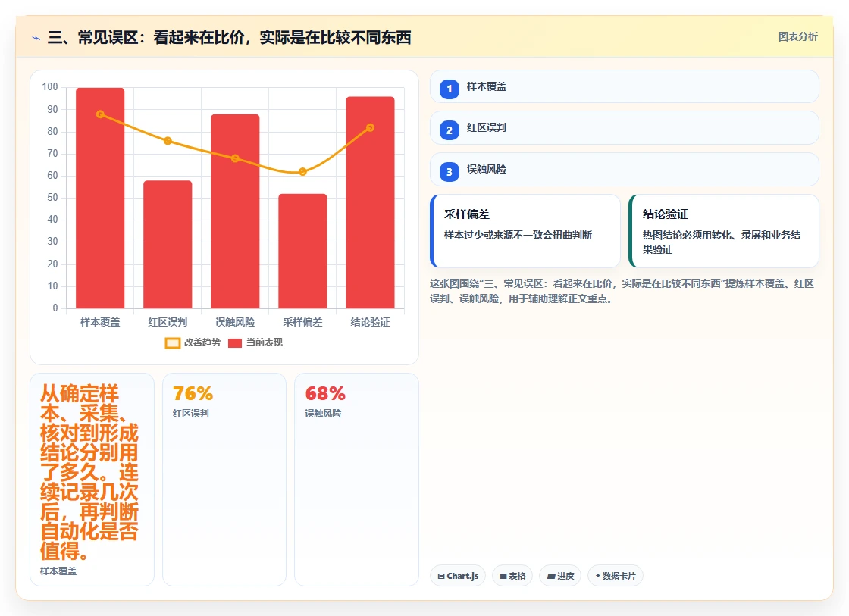Click the trend line point above 采样偏差
The width and height of the screenshot is (849, 616).
pos(302,171)
